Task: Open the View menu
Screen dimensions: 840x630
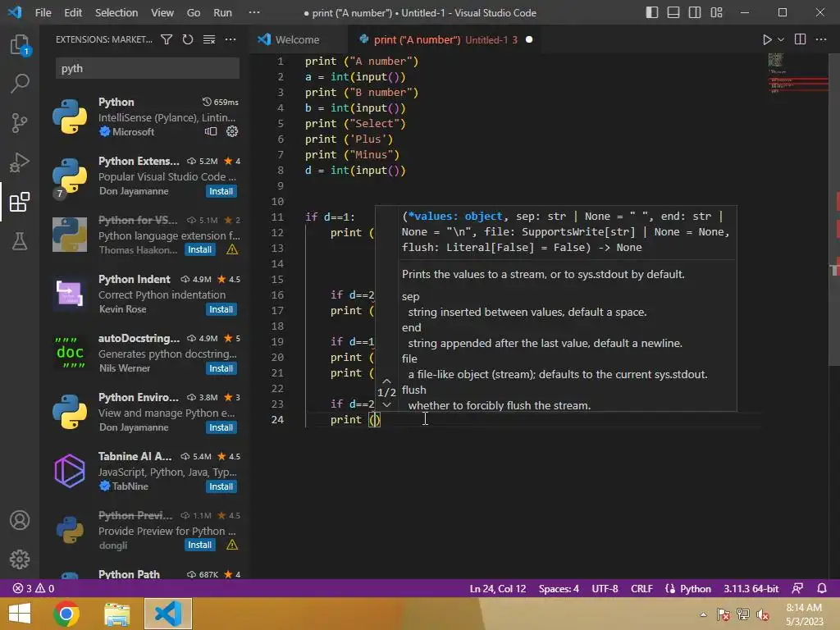Action: 162,12
